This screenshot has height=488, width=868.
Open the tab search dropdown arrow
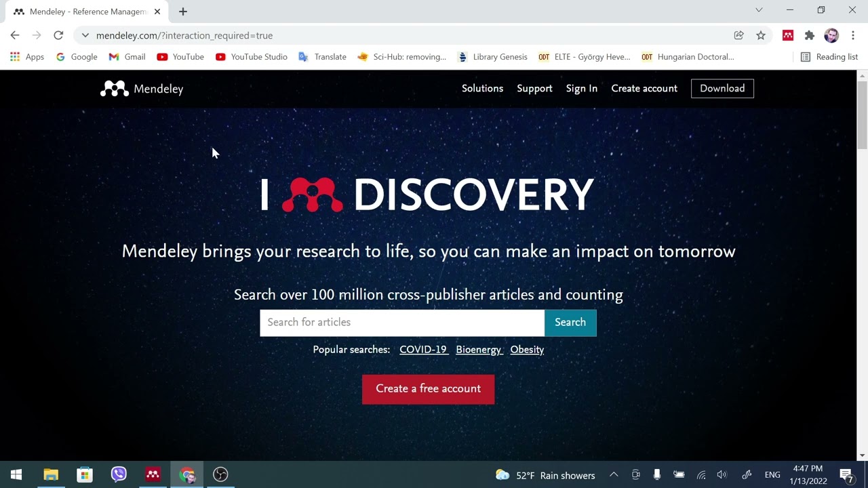(x=759, y=10)
